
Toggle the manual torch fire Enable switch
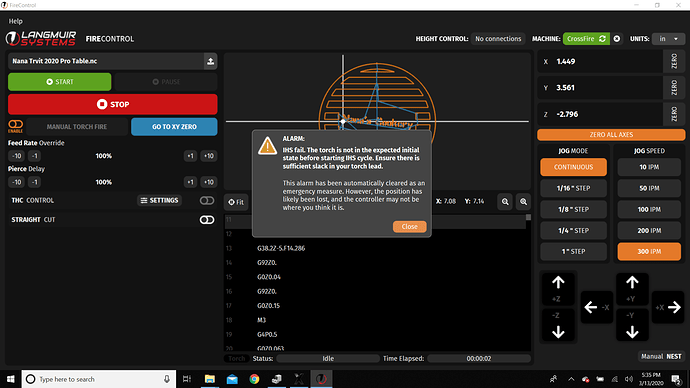[x=15, y=126]
